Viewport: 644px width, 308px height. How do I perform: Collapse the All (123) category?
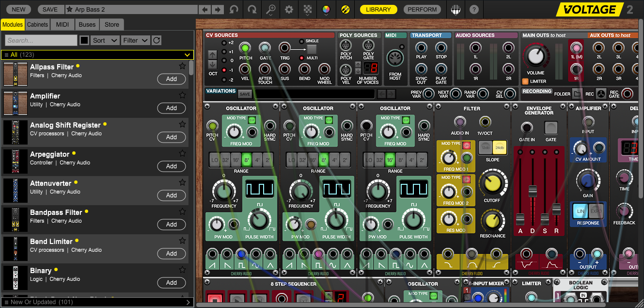[187, 55]
